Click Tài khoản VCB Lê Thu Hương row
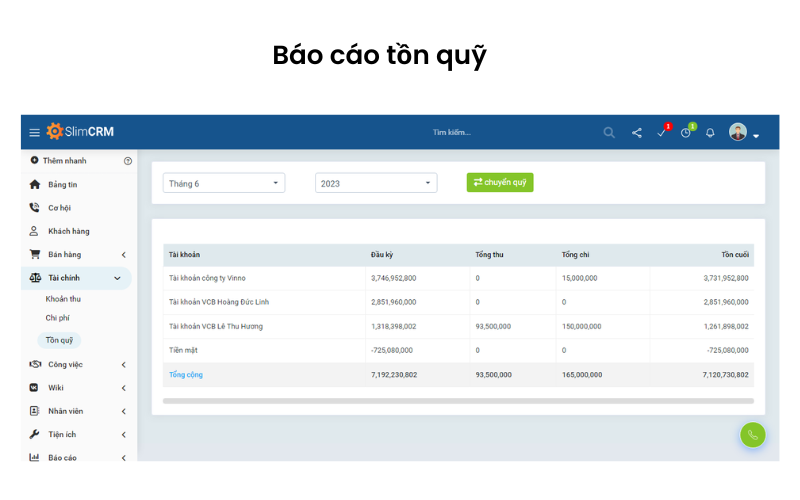 (x=458, y=326)
